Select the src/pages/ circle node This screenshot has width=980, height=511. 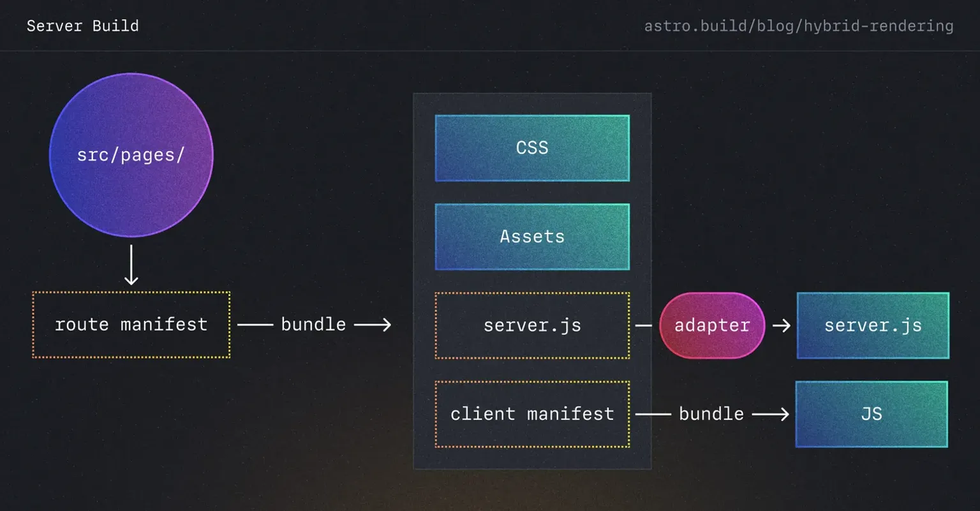pos(131,155)
